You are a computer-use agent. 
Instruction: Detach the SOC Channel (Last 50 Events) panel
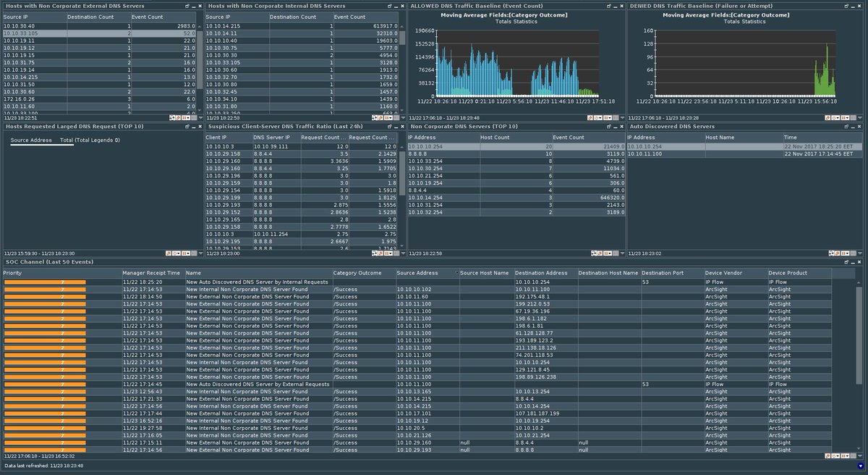click(846, 262)
